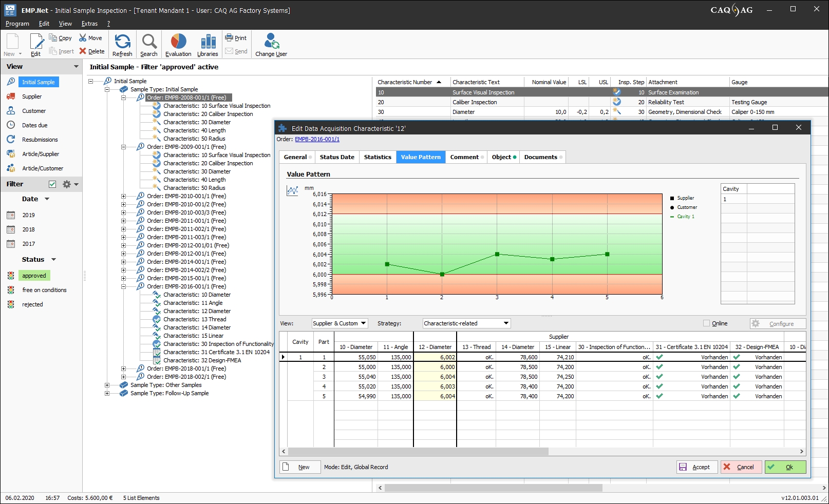829x504 pixels.
Task: Open the Extras menu
Action: coord(89,24)
